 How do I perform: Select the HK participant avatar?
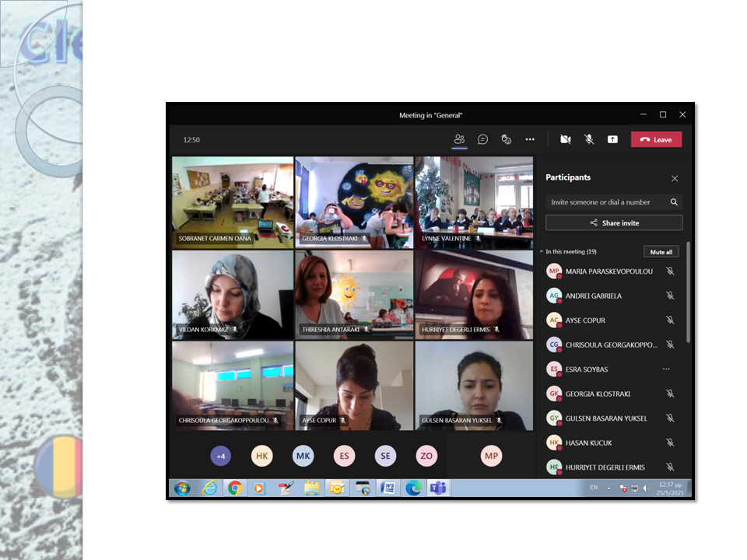click(262, 457)
